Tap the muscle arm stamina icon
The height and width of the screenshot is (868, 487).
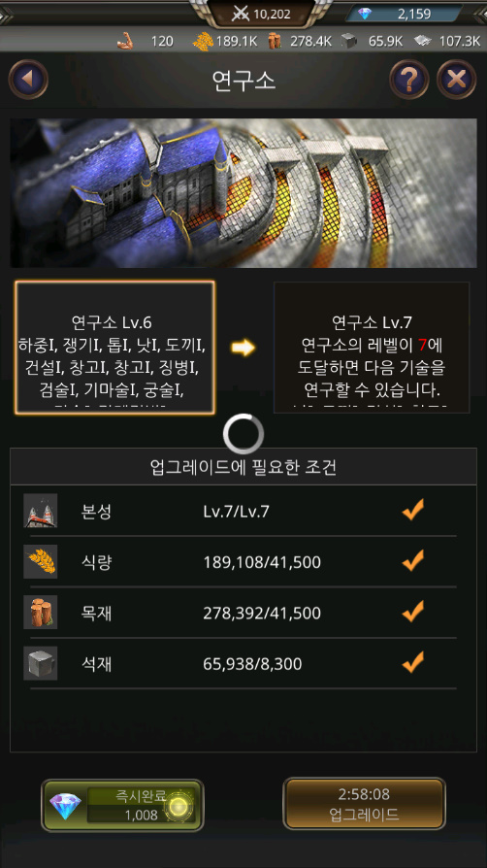pos(126,41)
